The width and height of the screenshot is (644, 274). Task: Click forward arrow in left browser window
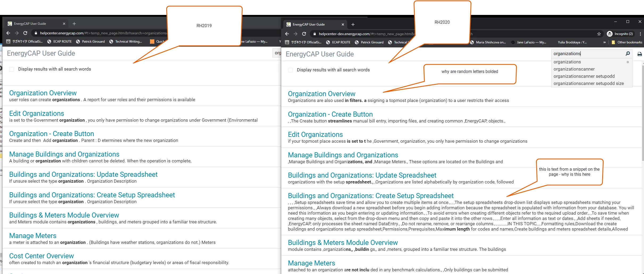tap(17, 33)
